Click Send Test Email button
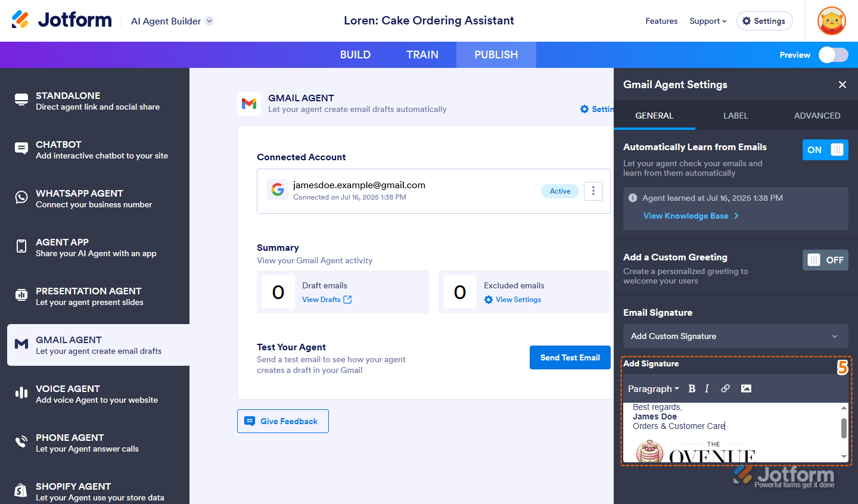 tap(570, 357)
